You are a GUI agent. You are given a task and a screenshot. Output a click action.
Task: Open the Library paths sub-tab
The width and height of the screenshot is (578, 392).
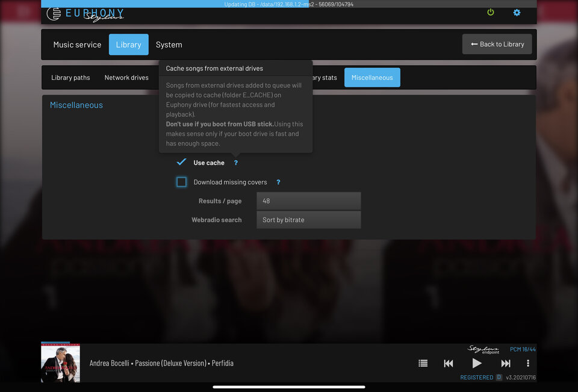coord(70,78)
